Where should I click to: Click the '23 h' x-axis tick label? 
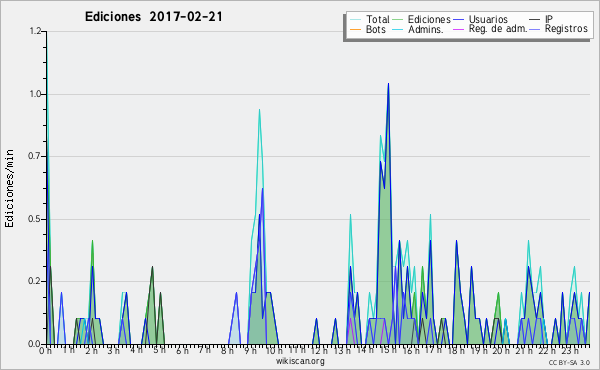(569, 351)
